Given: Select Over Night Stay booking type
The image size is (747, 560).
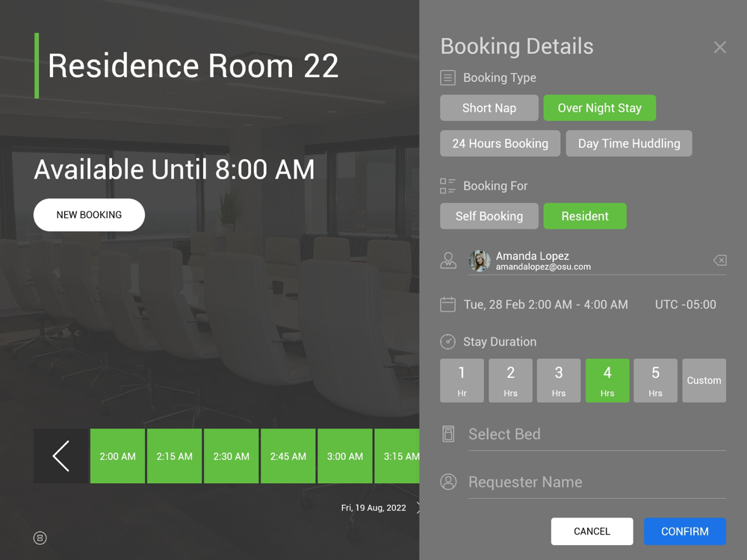Looking at the screenshot, I should pyautogui.click(x=599, y=108).
